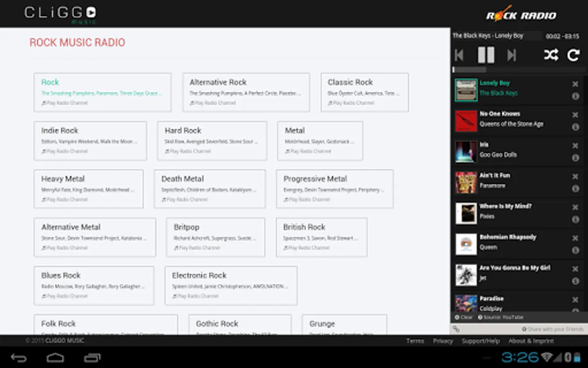This screenshot has height=368, width=588.
Task: Open the Gothic Rock channel
Action: [240, 325]
